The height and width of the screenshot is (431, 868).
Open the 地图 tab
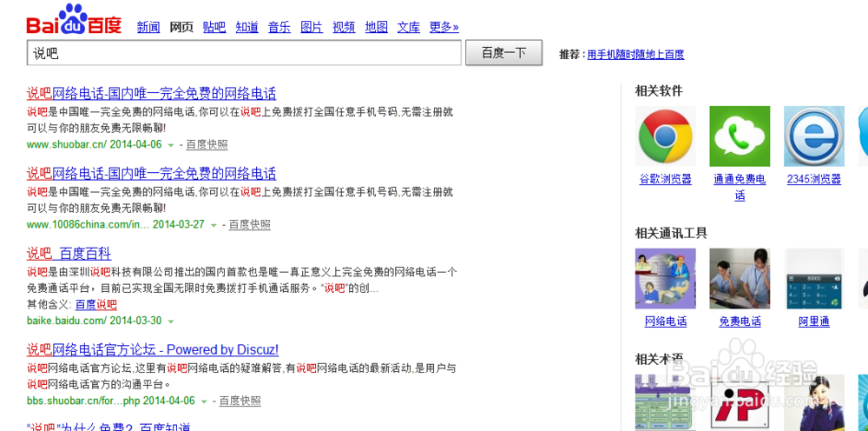(377, 27)
